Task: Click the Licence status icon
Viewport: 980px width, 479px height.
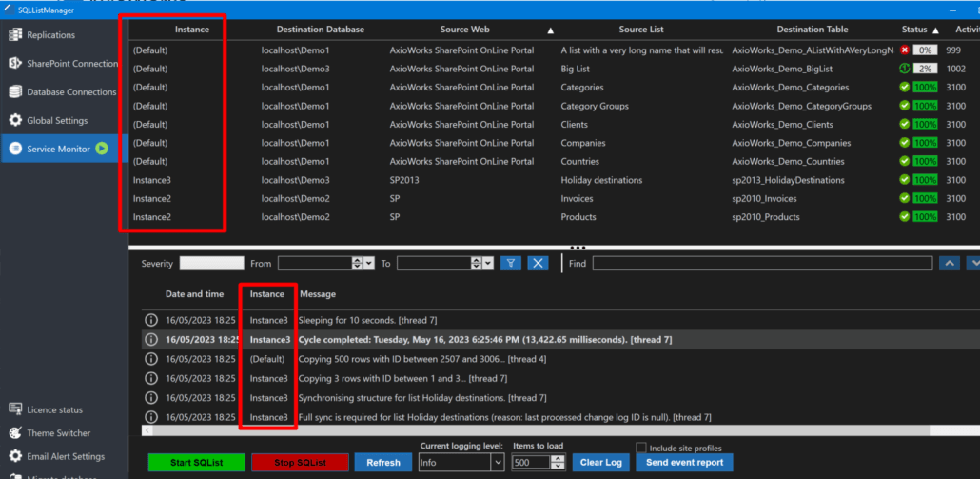Action: pyautogui.click(x=15, y=409)
